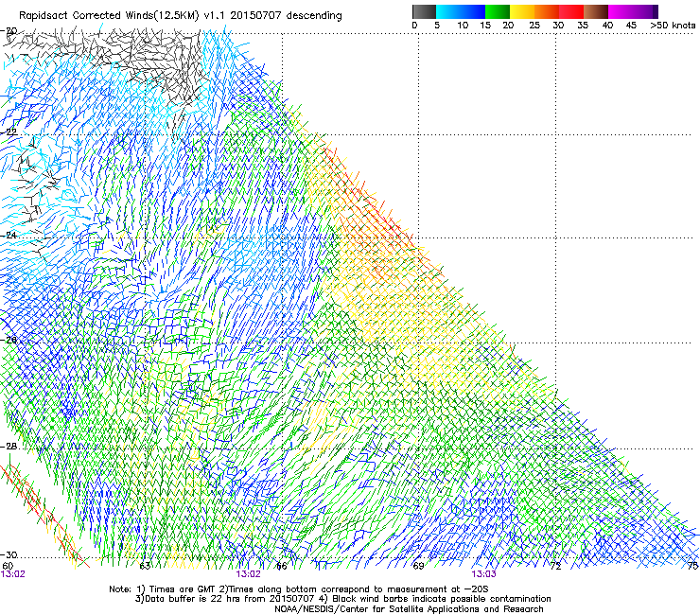
Task: Click the Rapidscat Corrected Winds title text
Action: pos(181,16)
